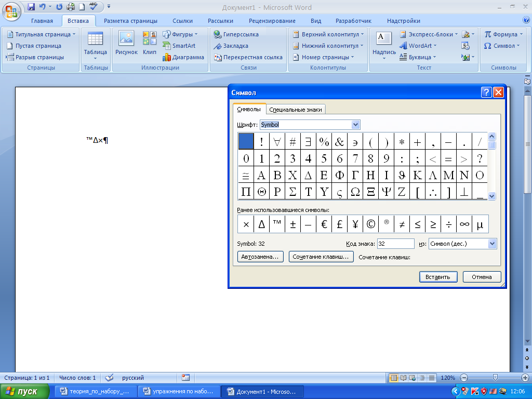Select the Ω symbol in the grid
Screen dimensions: 532x399
[x=355, y=192]
